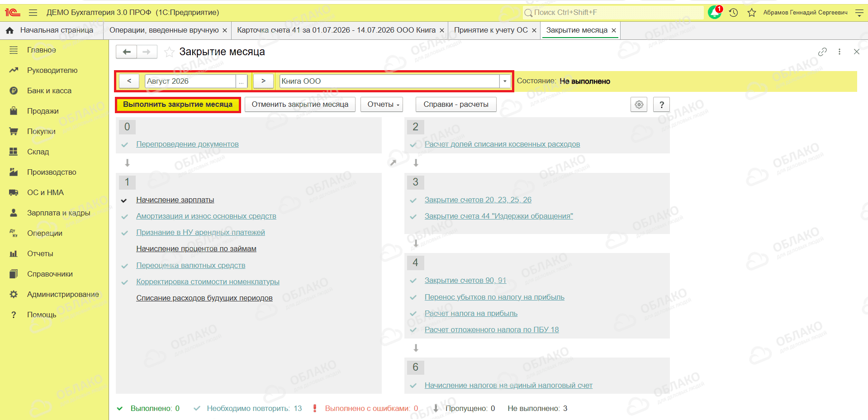Image resolution: width=868 pixels, height=420 pixels.
Task: Switch to Принятие к учету ОС tab
Action: coord(491,30)
